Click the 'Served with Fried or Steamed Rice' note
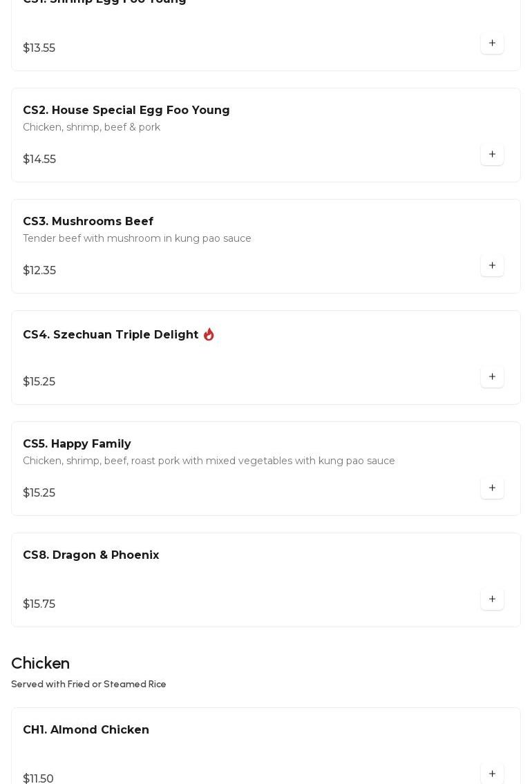Viewport: 532px width, 784px height. coord(88,685)
